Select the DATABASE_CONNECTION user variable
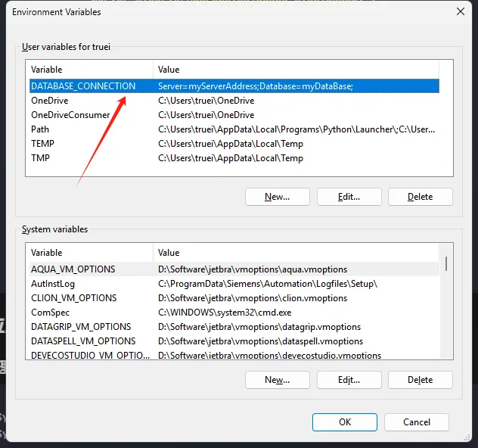This screenshot has width=478, height=448. click(83, 86)
